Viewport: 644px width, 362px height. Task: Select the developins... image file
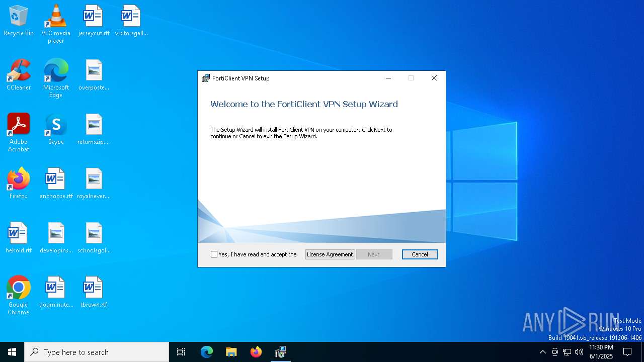(56, 238)
